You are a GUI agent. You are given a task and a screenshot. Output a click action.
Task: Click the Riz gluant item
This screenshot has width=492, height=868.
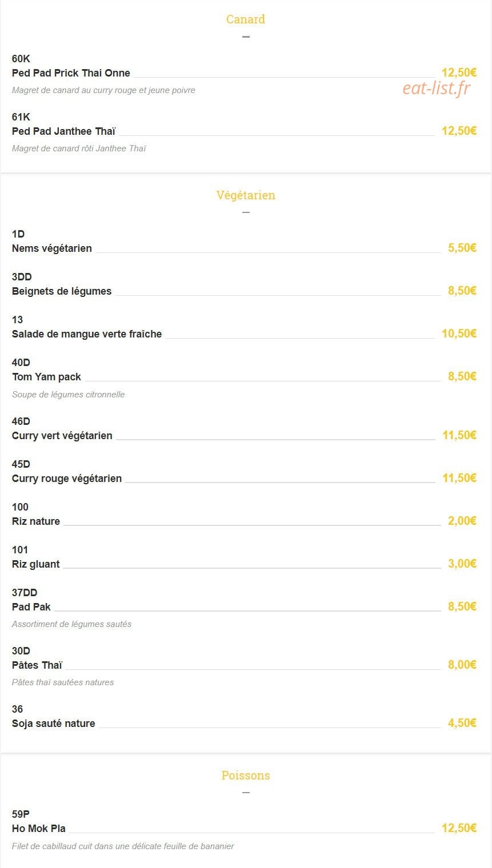point(36,564)
